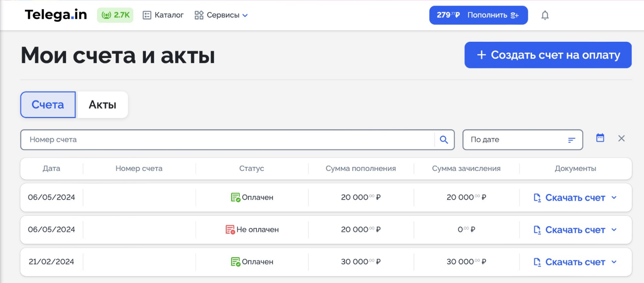Click the Каталог list icon

(147, 15)
